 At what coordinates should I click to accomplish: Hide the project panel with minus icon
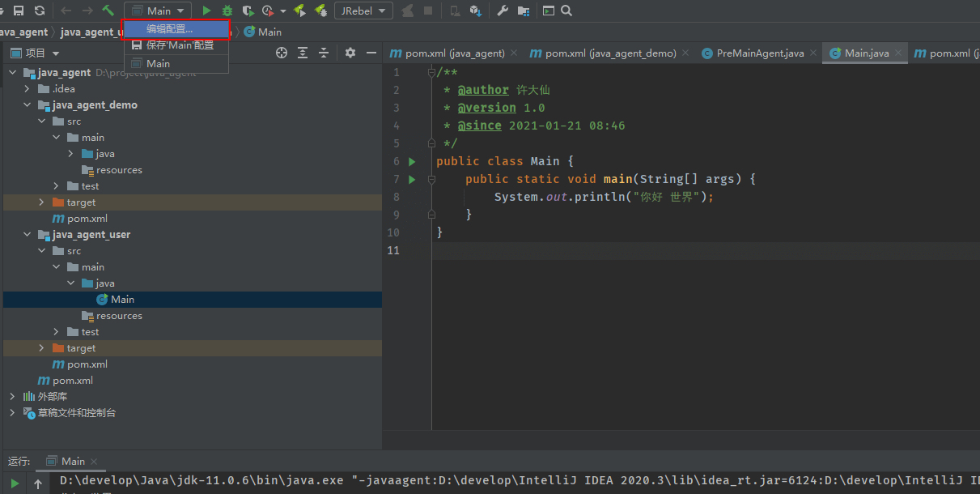[371, 53]
